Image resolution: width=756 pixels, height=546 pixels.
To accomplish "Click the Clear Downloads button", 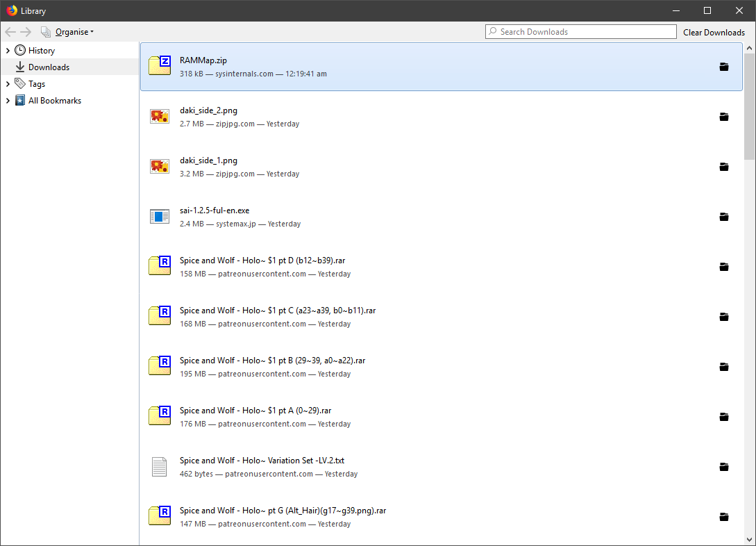I will point(714,33).
